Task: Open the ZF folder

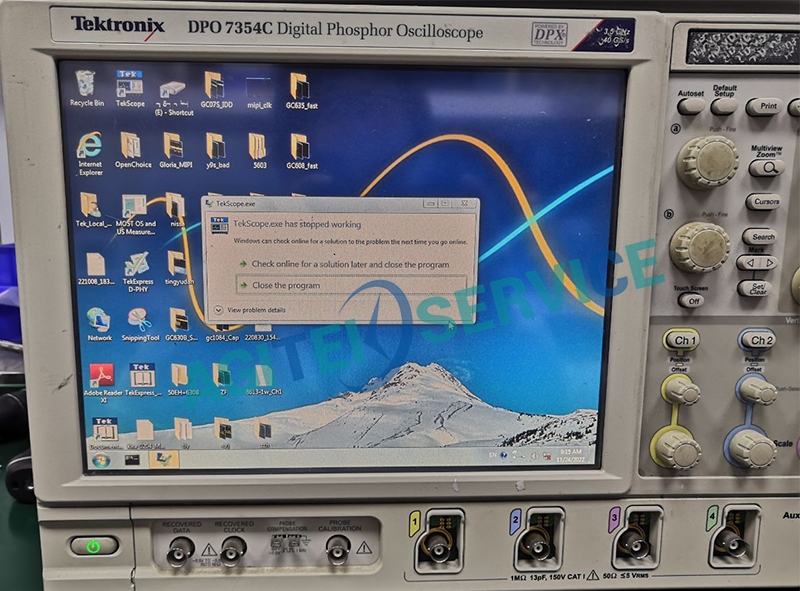Action: coord(222,380)
